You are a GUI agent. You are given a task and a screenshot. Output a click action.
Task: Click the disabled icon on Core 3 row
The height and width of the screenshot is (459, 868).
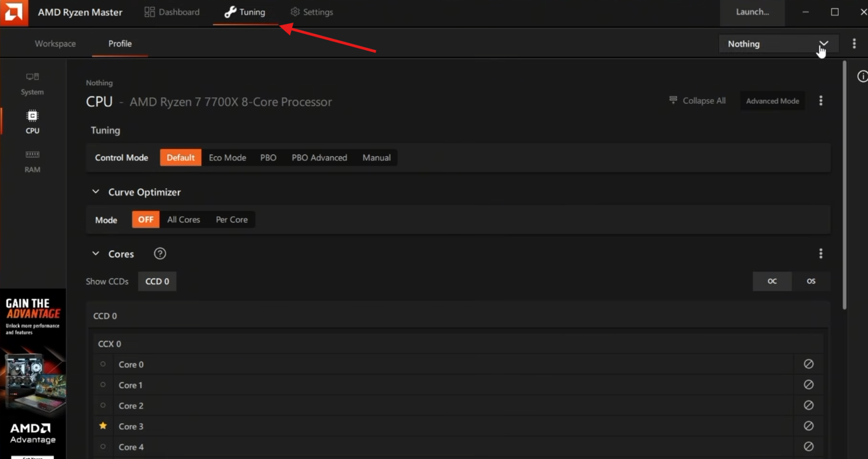click(x=808, y=426)
